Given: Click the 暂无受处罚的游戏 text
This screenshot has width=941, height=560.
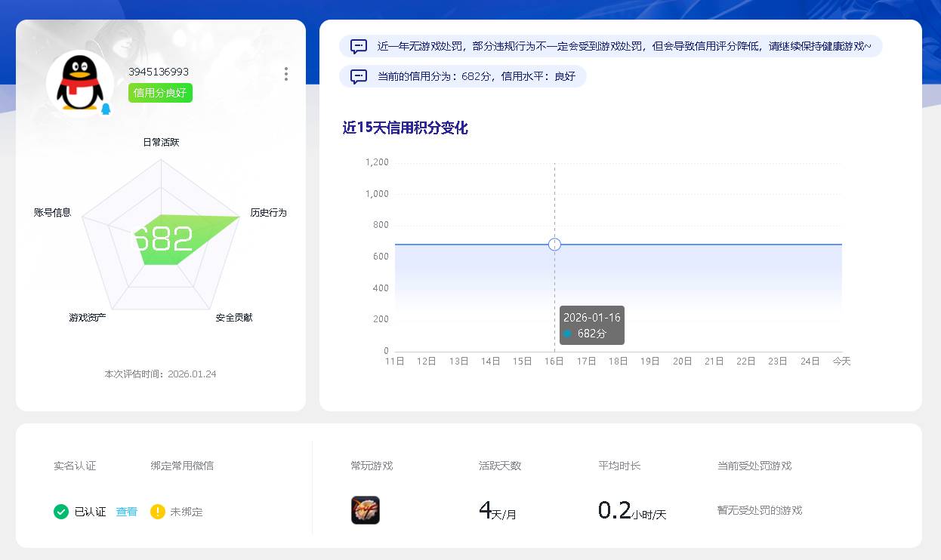Looking at the screenshot, I should point(759,510).
